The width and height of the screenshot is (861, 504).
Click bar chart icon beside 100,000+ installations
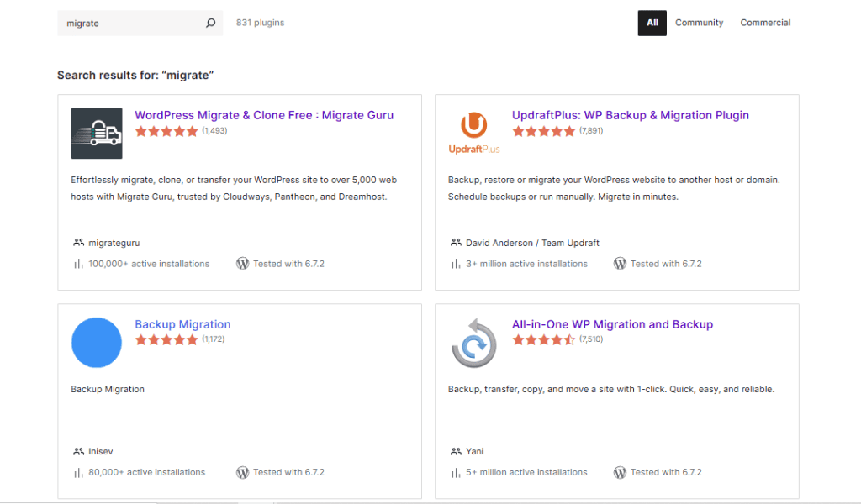(x=78, y=264)
